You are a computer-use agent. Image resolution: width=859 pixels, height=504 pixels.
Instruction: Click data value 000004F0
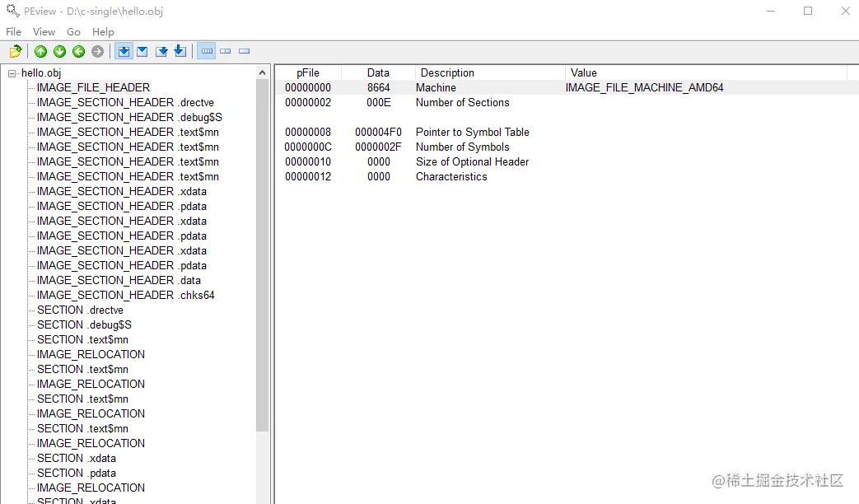pyautogui.click(x=378, y=132)
